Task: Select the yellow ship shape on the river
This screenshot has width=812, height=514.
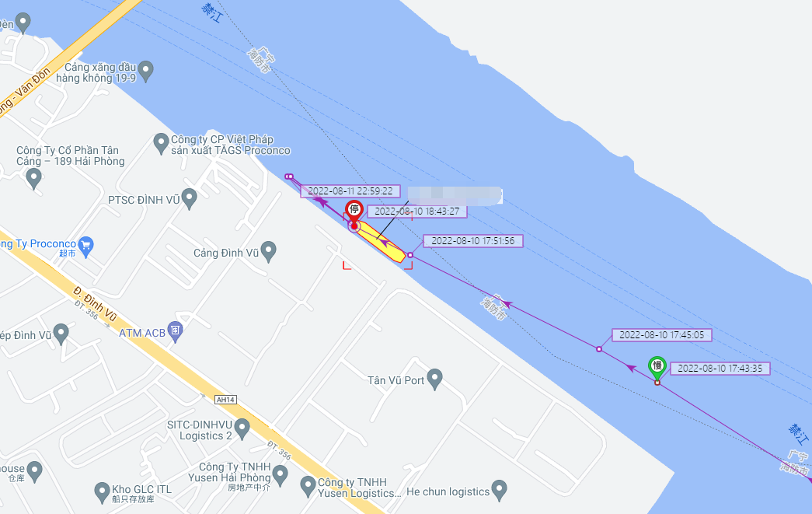Action: (380, 242)
